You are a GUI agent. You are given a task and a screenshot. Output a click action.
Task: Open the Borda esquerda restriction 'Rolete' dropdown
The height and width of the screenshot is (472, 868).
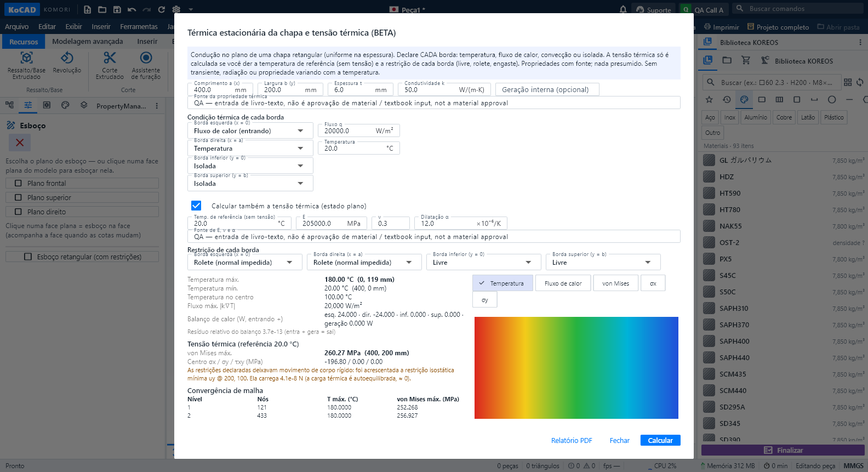tap(245, 263)
